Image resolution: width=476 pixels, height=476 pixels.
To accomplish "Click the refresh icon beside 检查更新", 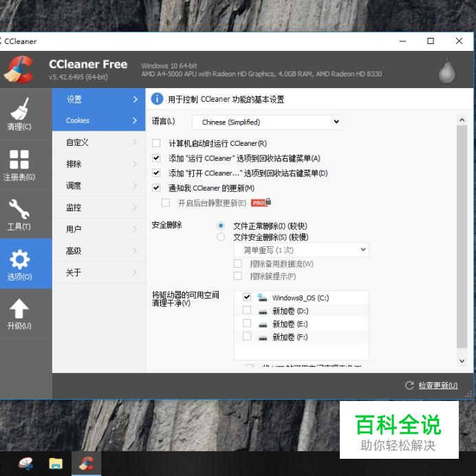I will tap(409, 385).
